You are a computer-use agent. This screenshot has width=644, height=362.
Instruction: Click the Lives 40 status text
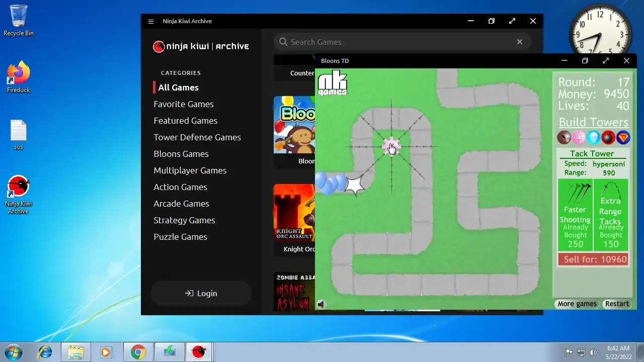tap(593, 106)
